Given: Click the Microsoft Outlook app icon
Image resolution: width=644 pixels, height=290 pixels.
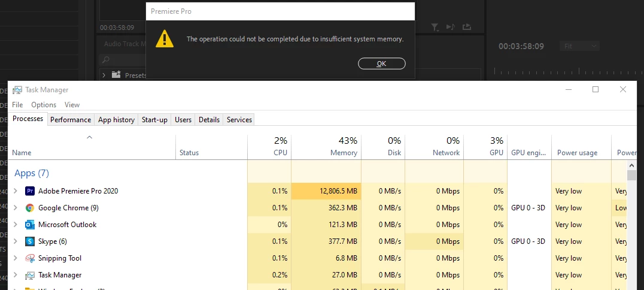Looking at the screenshot, I should coord(30,225).
